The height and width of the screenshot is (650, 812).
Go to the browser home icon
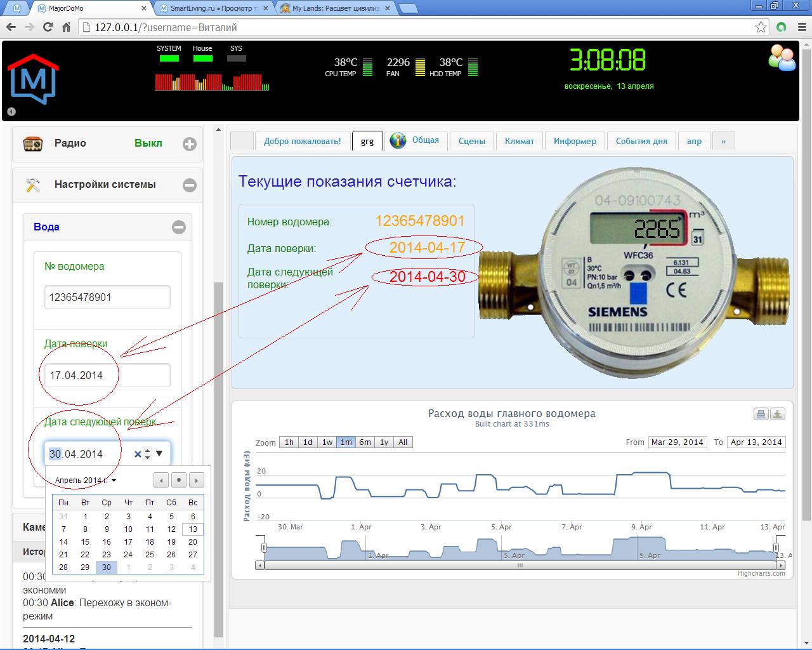pos(66,27)
